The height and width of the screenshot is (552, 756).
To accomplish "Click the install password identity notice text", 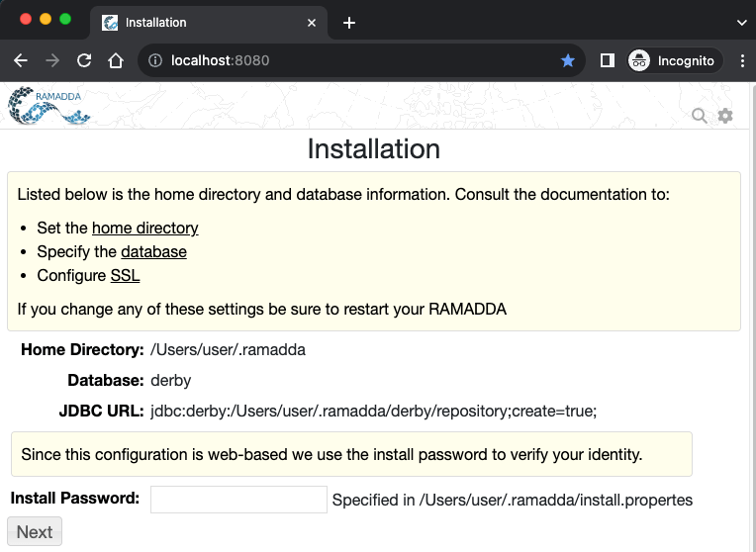I will coord(331,454).
